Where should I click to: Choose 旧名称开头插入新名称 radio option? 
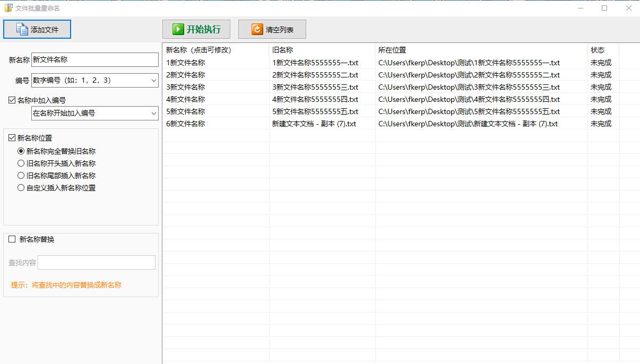pos(21,163)
